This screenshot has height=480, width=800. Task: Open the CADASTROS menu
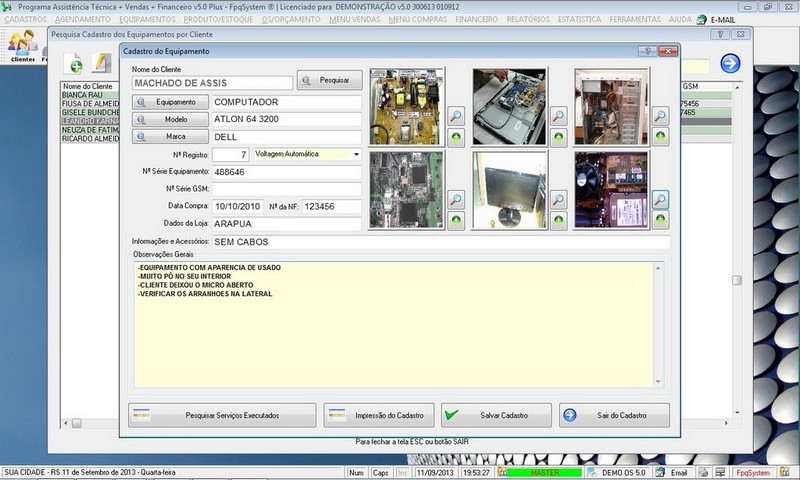(x=26, y=19)
